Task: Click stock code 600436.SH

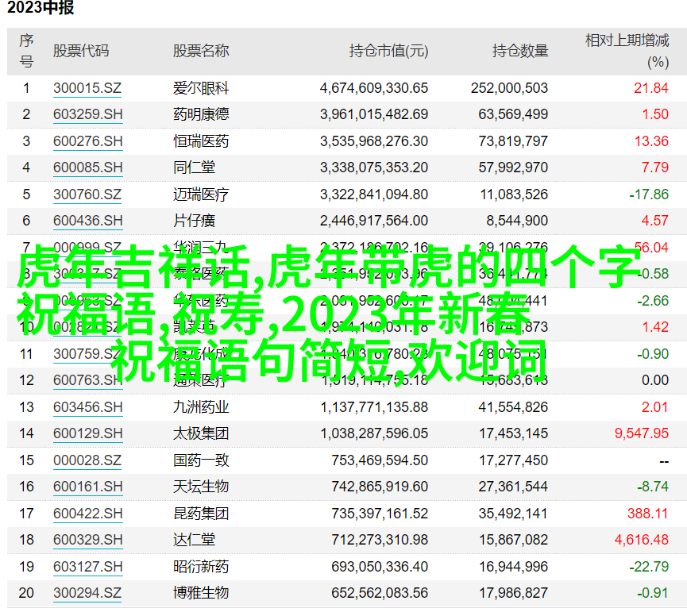Action: 87,221
